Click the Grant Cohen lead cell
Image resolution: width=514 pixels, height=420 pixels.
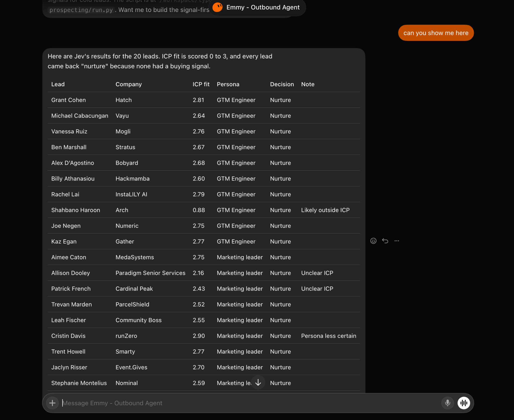[x=69, y=100]
